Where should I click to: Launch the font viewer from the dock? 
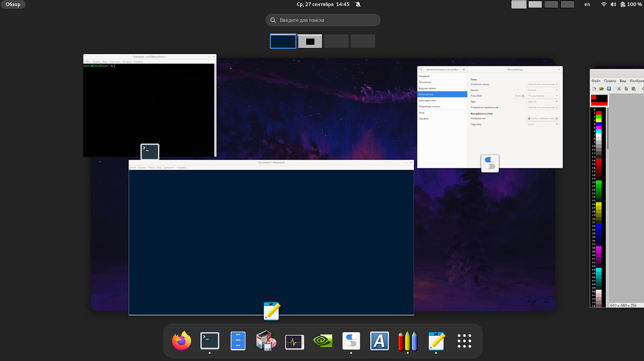pos(379,341)
